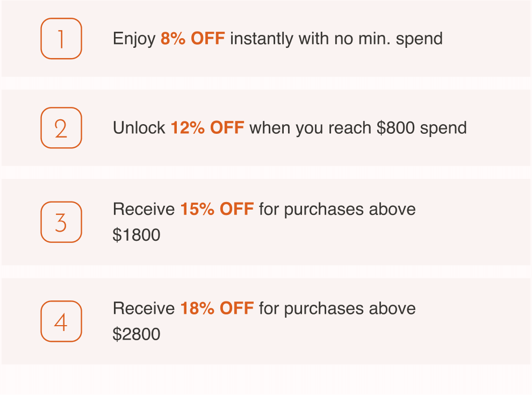532x395 pixels.
Task: Click the word "Enjoy" in first tier
Action: click(x=134, y=39)
